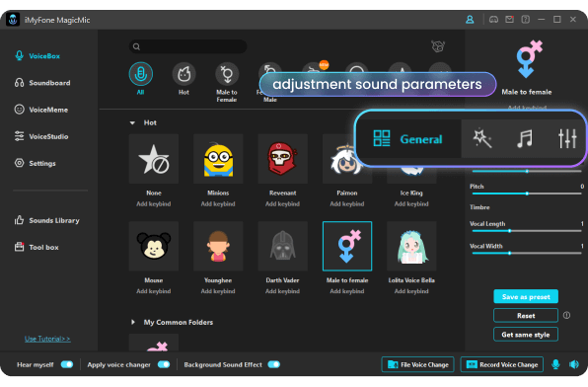Screen dimensions: 588x387
Task: Select the Minions voice effect
Action: pyautogui.click(x=218, y=159)
